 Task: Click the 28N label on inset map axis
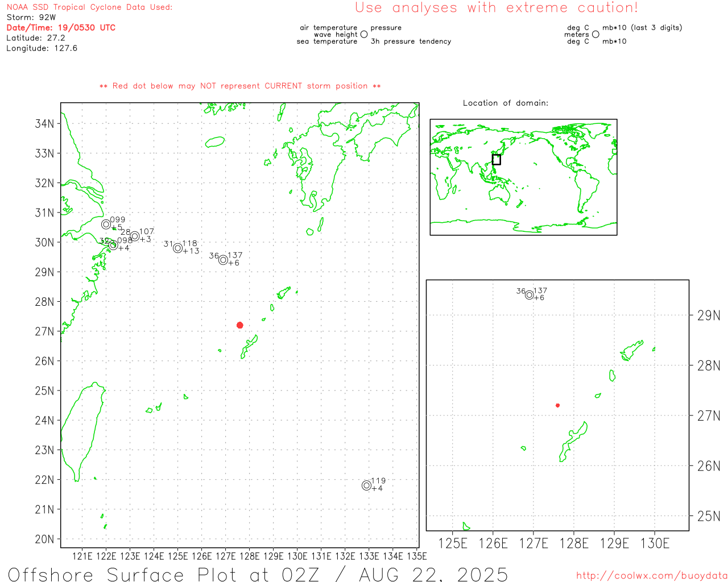(x=709, y=366)
